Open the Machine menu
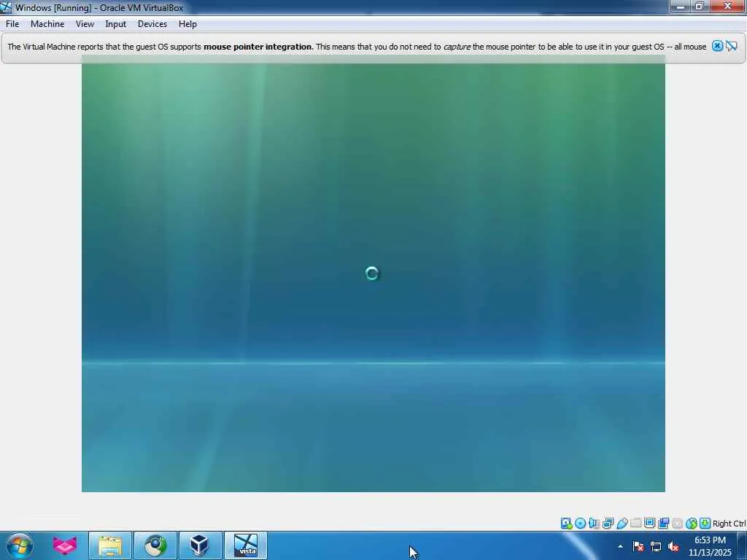747x560 pixels. point(47,24)
